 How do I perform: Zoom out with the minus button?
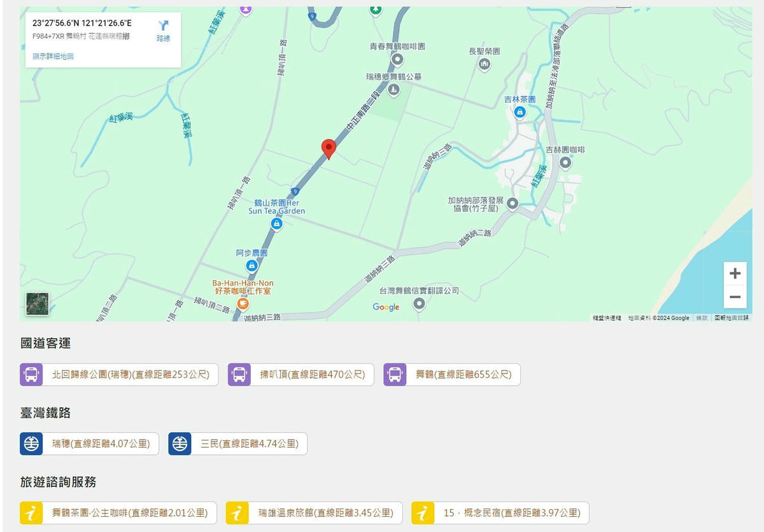[x=735, y=297]
